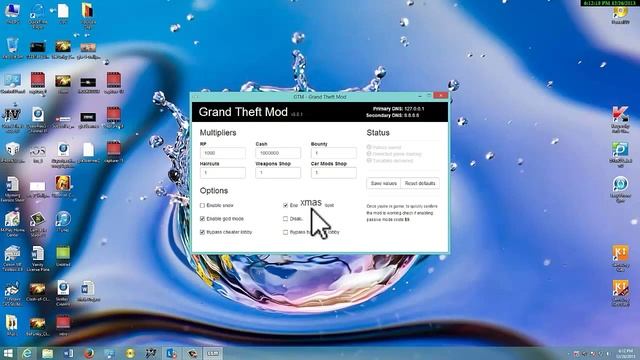Click the Secondary DNS 8.8.8.8 text
The height and width of the screenshot is (360, 640).
pos(392,116)
